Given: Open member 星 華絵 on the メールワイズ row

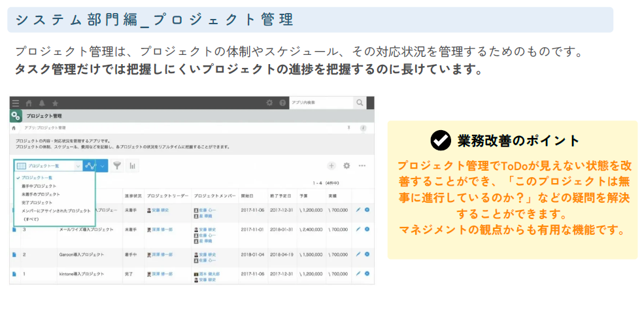Looking at the screenshot, I should click(x=205, y=241).
